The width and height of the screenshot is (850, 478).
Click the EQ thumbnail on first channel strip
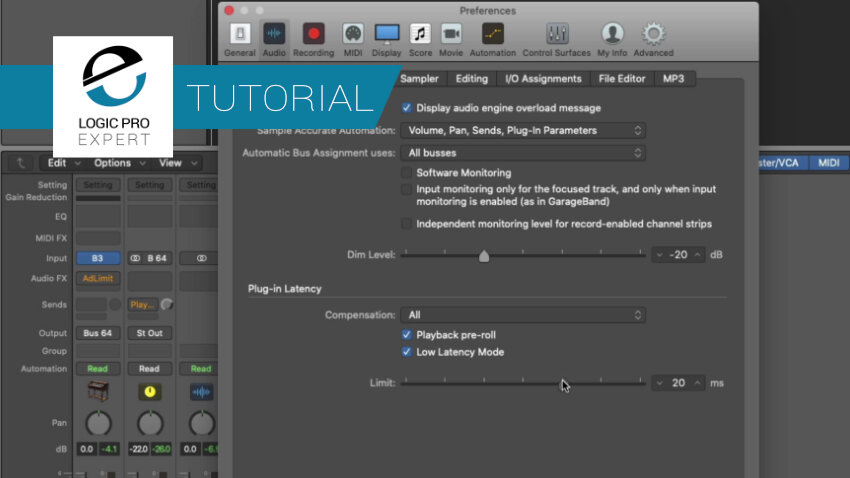[98, 217]
